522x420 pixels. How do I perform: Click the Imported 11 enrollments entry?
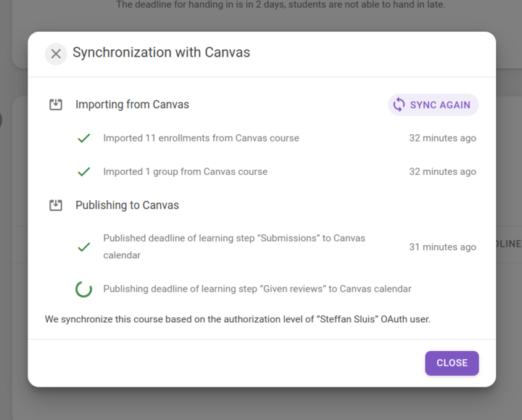pyautogui.click(x=201, y=138)
